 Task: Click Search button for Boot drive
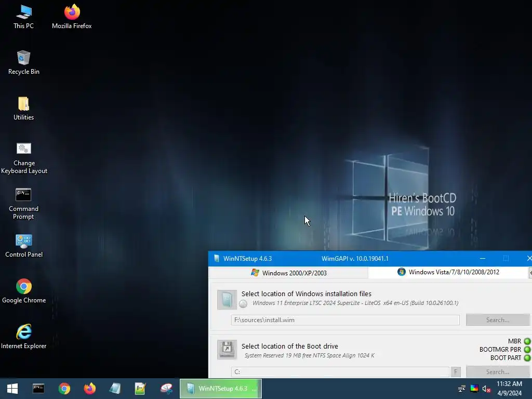pos(497,372)
